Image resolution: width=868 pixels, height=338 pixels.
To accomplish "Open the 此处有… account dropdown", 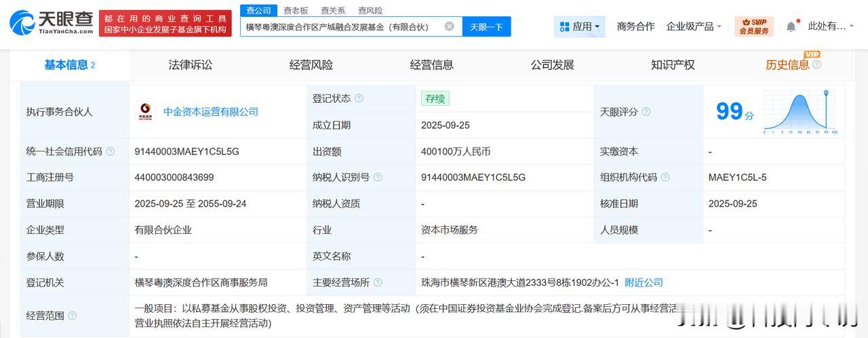I will coord(831,26).
